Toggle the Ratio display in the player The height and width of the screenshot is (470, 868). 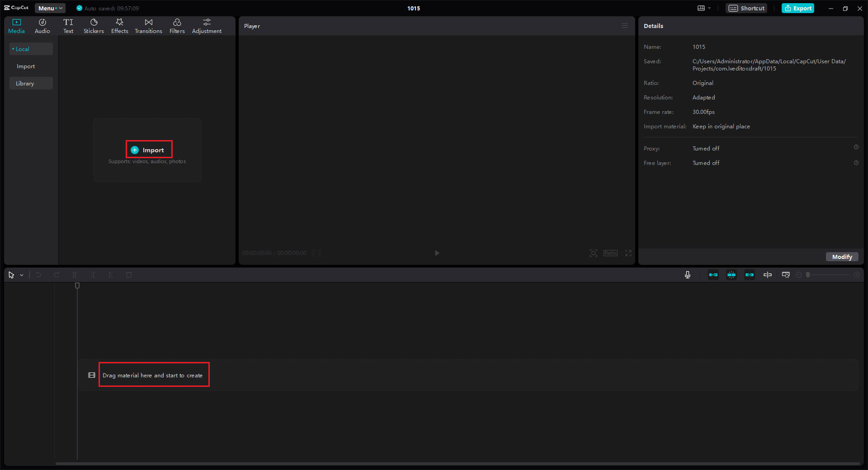point(610,253)
